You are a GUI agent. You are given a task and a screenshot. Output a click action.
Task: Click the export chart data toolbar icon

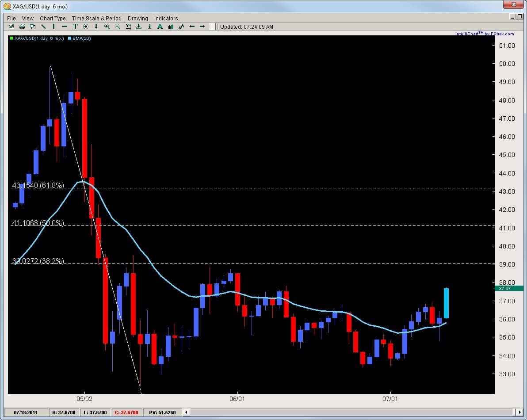coord(11,27)
